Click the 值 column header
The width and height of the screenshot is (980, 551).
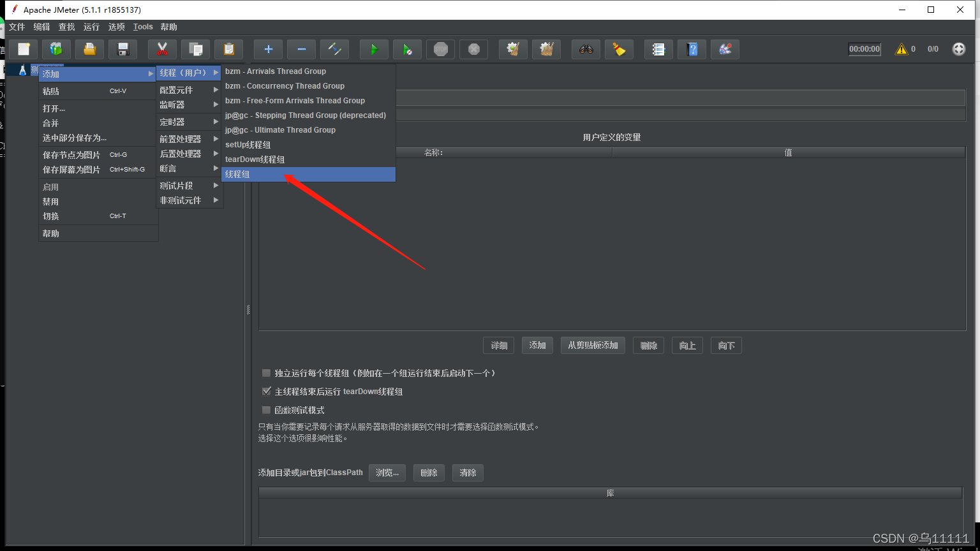point(789,152)
